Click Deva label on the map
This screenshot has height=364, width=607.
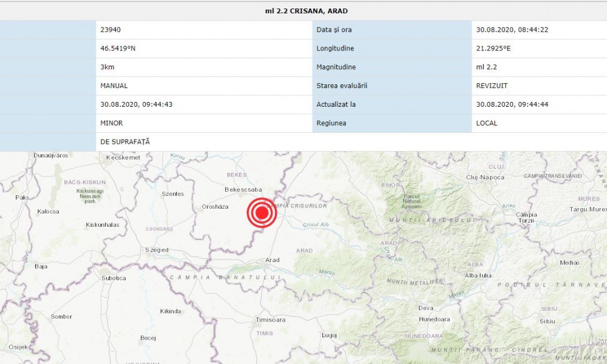[426, 308]
